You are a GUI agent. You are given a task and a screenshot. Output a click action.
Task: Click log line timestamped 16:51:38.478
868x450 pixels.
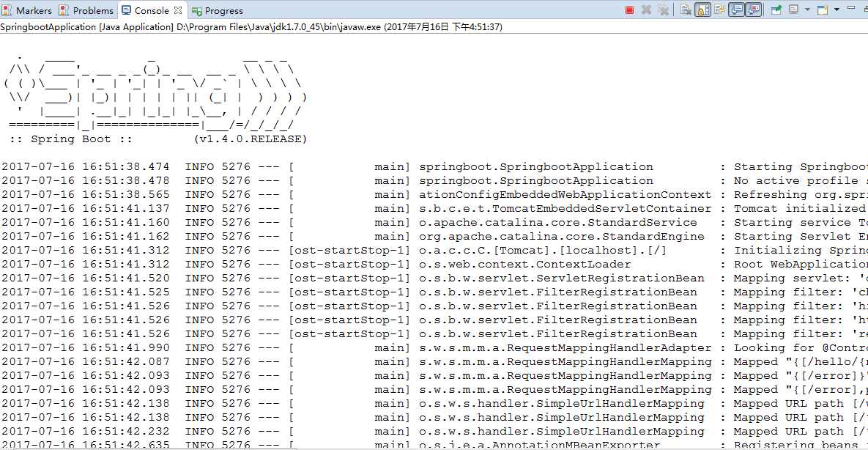[434, 181]
